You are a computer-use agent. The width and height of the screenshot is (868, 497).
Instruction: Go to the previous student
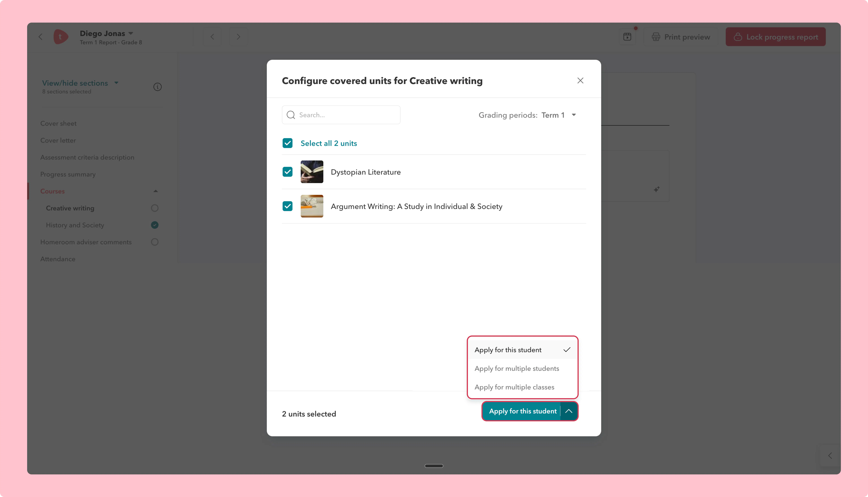click(212, 37)
